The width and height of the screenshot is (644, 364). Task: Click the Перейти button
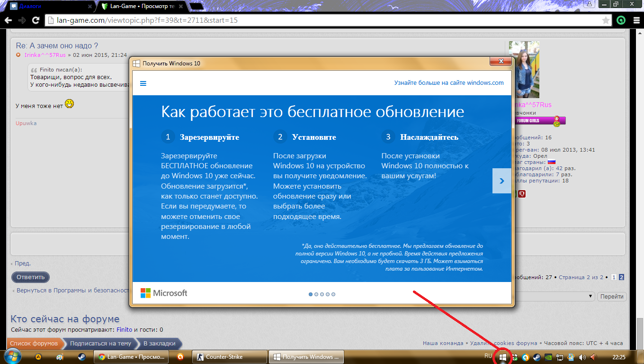click(612, 296)
